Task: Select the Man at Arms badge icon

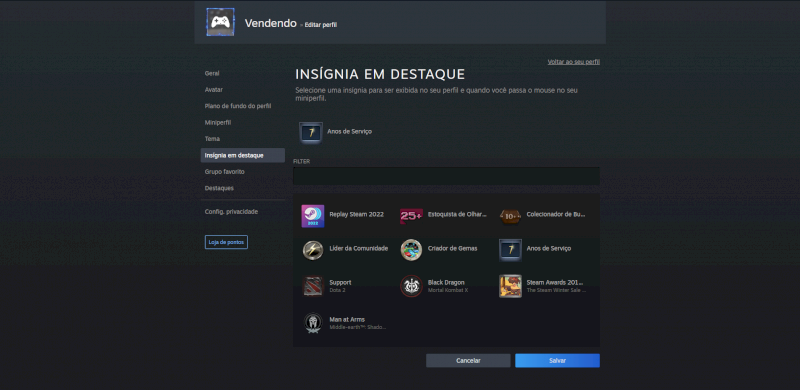Action: (313, 323)
